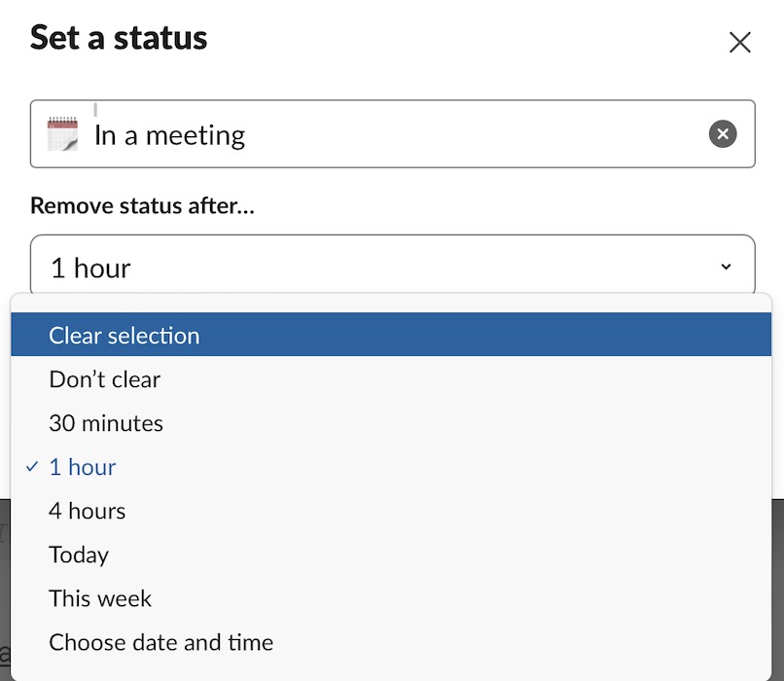Screen dimensions: 784x681
Task: Click the 'Set a status' dialog heading
Action: coord(119,39)
